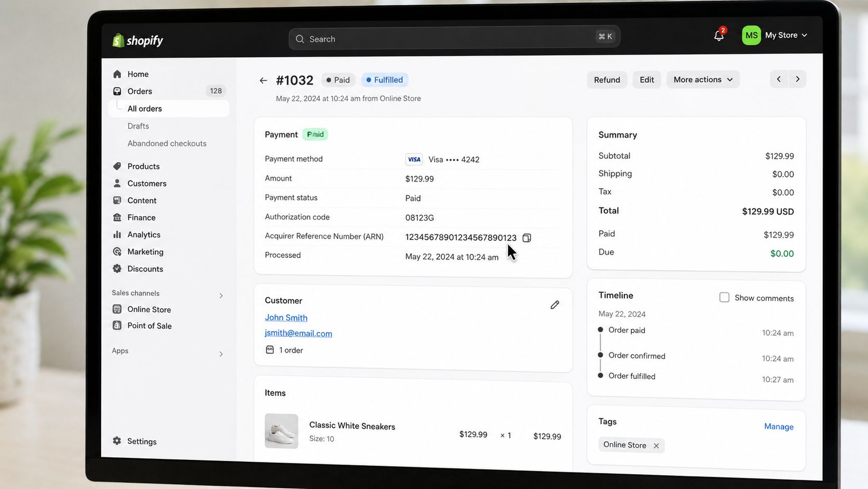Go back with the left arrow beside #1032

pos(263,80)
